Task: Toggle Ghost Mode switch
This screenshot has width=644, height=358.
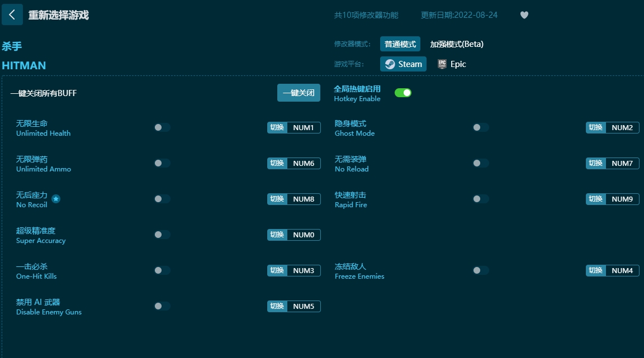Action: [x=481, y=127]
